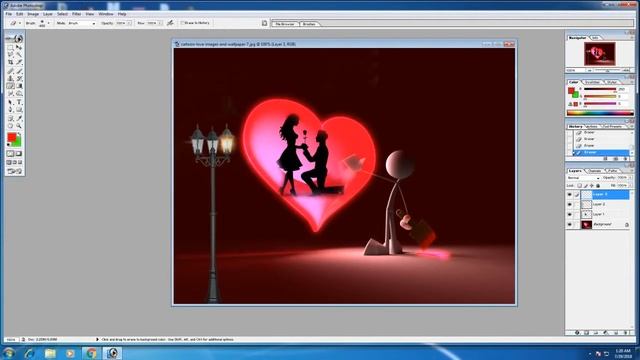Select the Healing Brush tool
640x360 pixels.
point(11,71)
